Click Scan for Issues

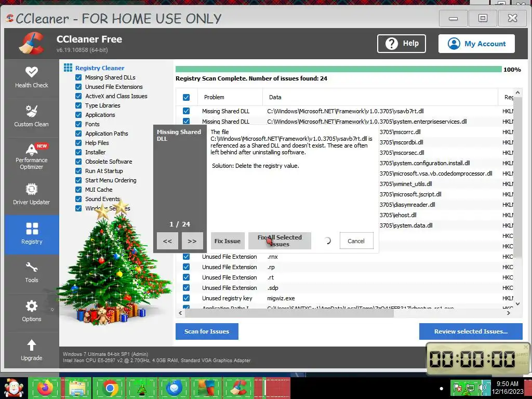207,331
